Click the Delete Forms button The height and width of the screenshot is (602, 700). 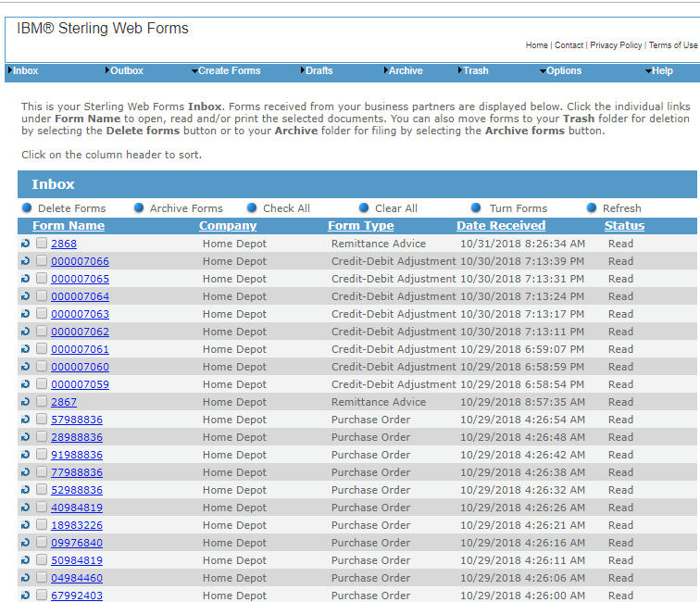72,208
